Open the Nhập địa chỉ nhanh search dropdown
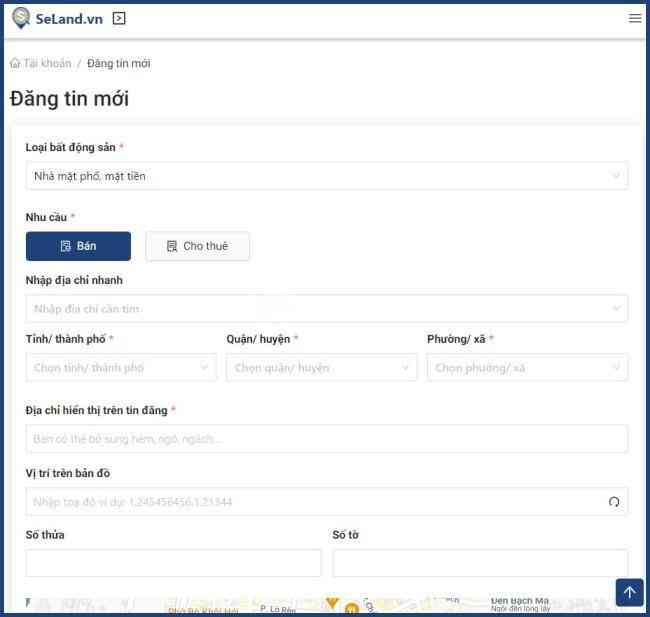This screenshot has height=617, width=650. 326,308
